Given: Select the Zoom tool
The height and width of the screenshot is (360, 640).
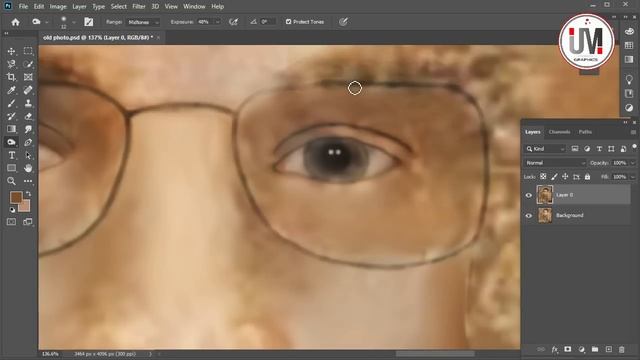Looking at the screenshot, I should point(11,181).
